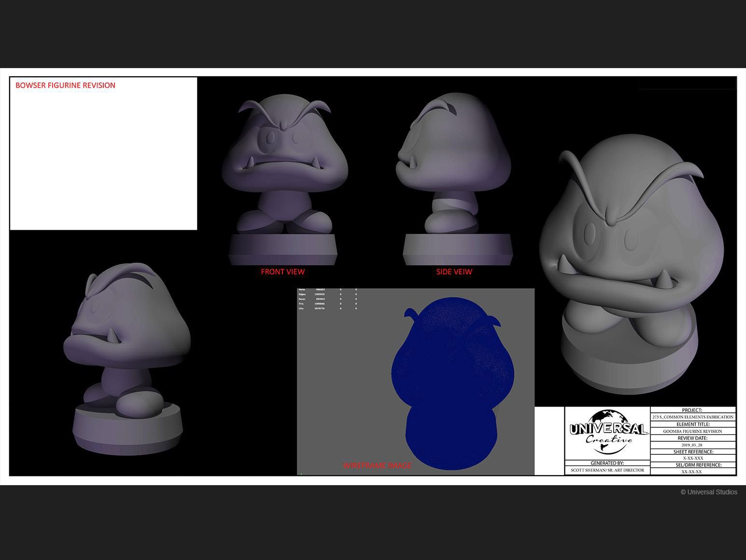
Task: Click the 'WIREFRAME IMAGE' label
Action: point(377,465)
